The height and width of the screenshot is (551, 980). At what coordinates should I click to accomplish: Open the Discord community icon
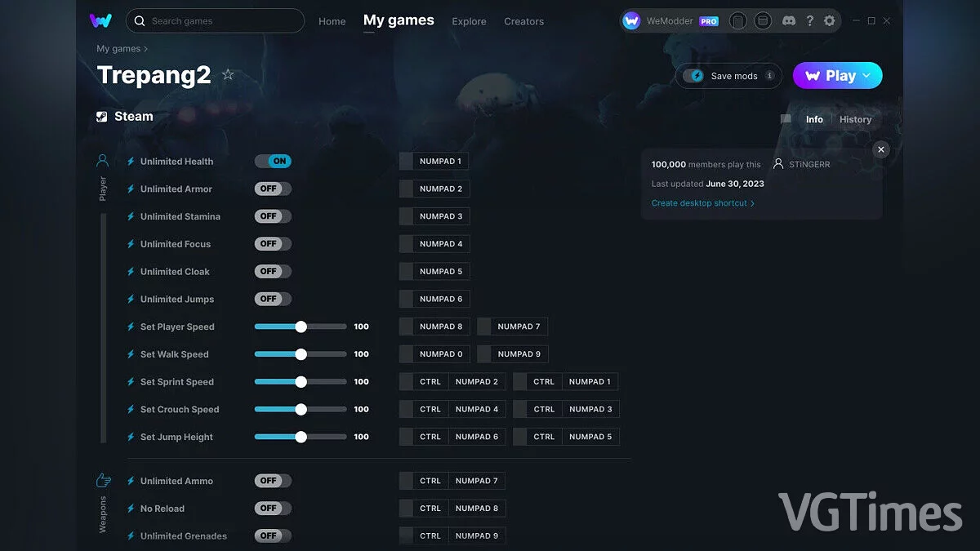click(789, 21)
